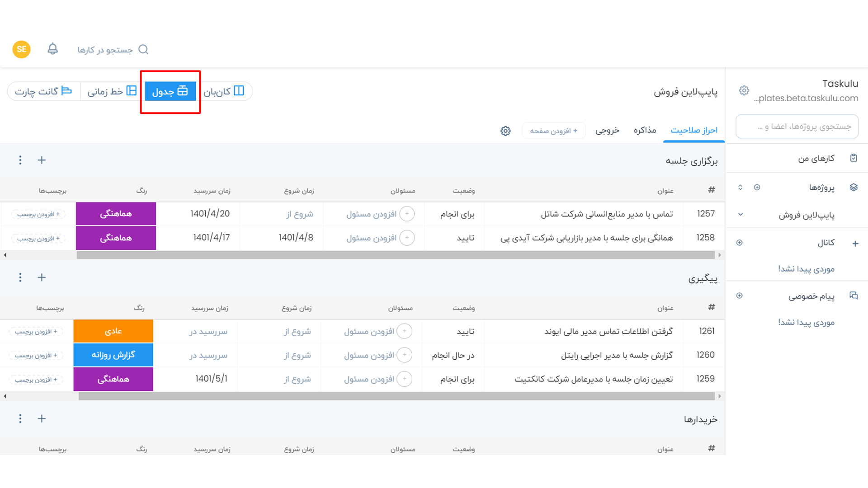Open status dropdown of task 1257
Image resolution: width=868 pixels, height=488 pixels.
coord(457,214)
